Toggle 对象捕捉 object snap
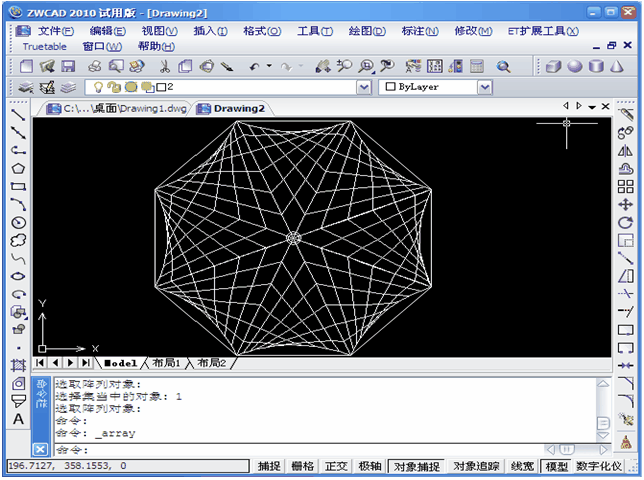Viewport: 644px width, 480px height. pyautogui.click(x=415, y=466)
